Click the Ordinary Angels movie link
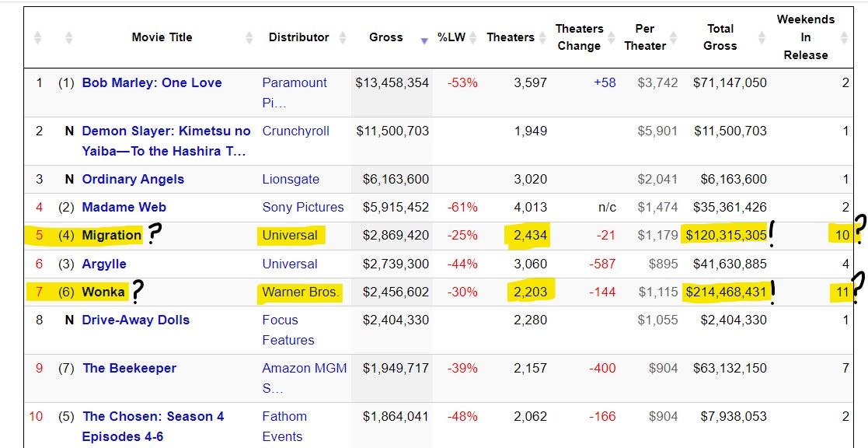This screenshot has width=868, height=448. pos(133,179)
